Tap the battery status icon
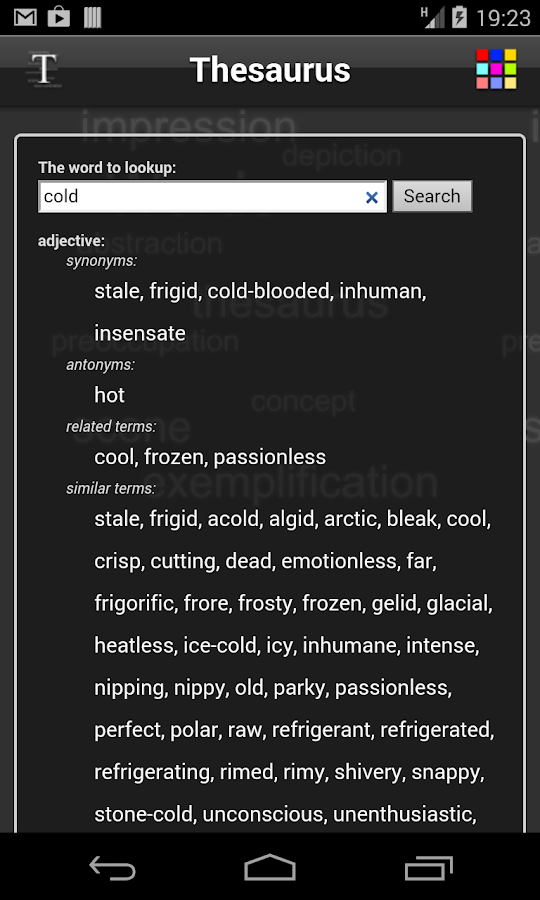The width and height of the screenshot is (540, 900). click(459, 17)
